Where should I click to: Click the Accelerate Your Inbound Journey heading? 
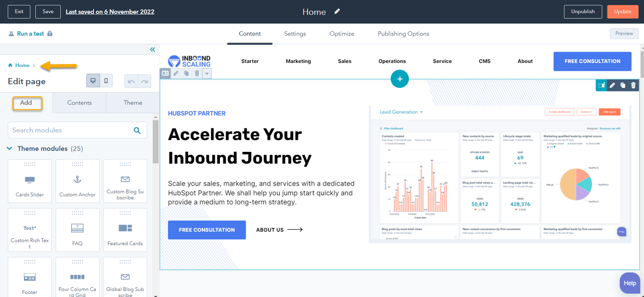pos(240,146)
